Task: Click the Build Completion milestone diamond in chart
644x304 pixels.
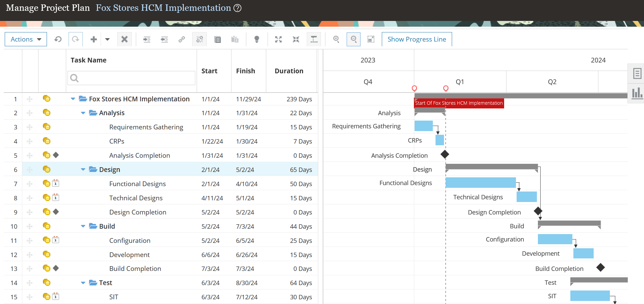Action: click(600, 268)
